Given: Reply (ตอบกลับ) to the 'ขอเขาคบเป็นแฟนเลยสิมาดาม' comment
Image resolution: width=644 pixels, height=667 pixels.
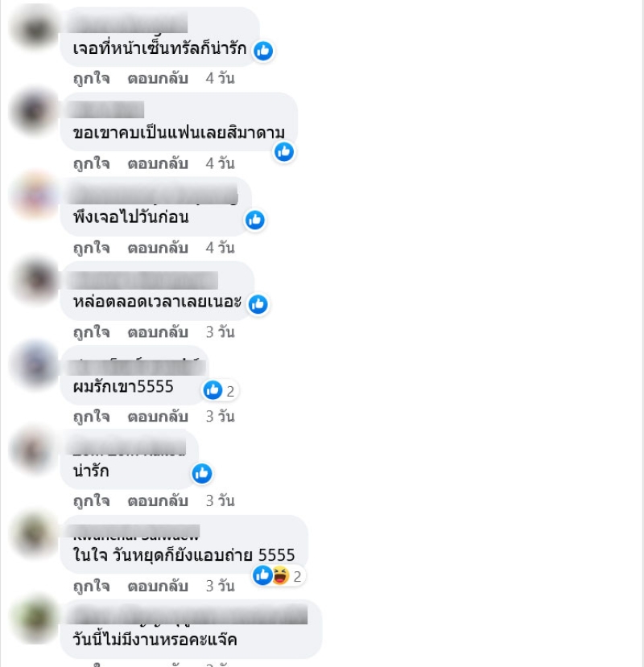Looking at the screenshot, I should click(158, 163).
